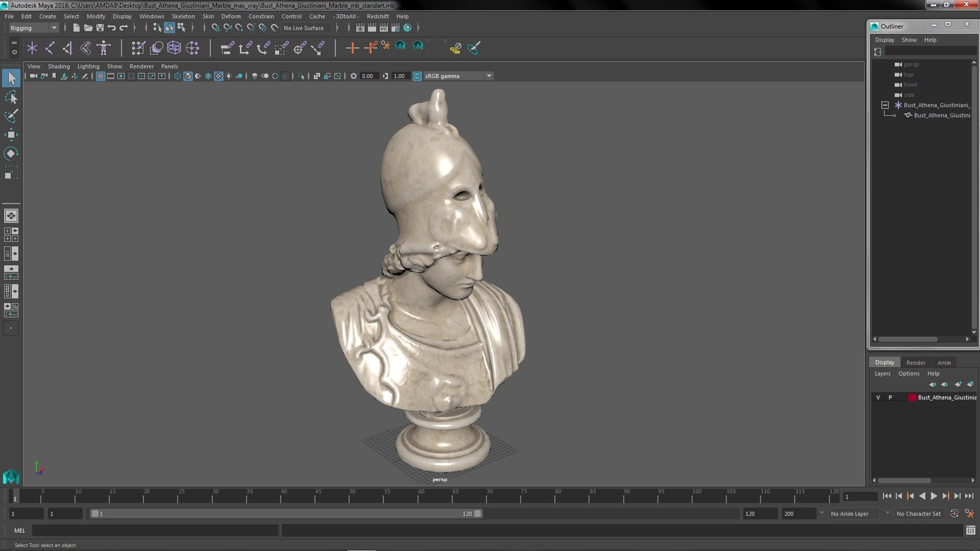Create a new scene with the New file icon

(76, 28)
